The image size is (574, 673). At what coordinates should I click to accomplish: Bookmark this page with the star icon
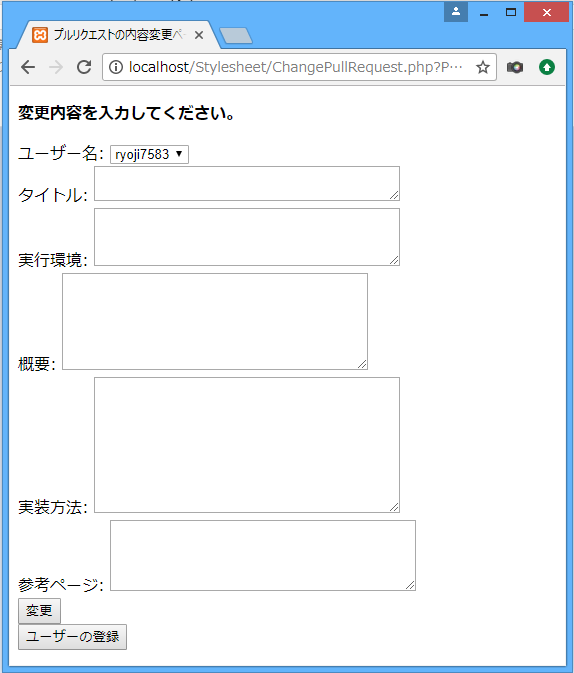(x=483, y=67)
